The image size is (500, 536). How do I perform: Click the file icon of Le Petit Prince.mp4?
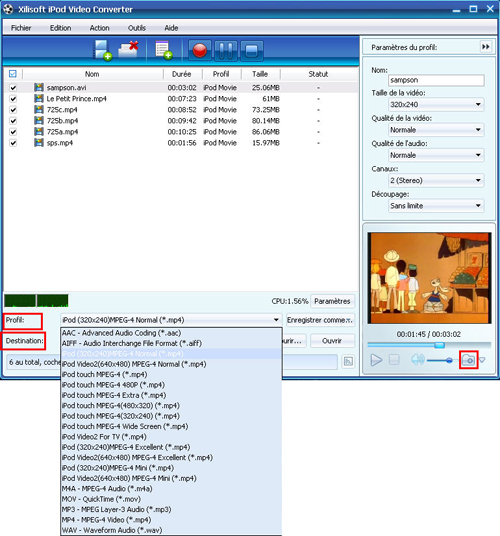[x=39, y=98]
